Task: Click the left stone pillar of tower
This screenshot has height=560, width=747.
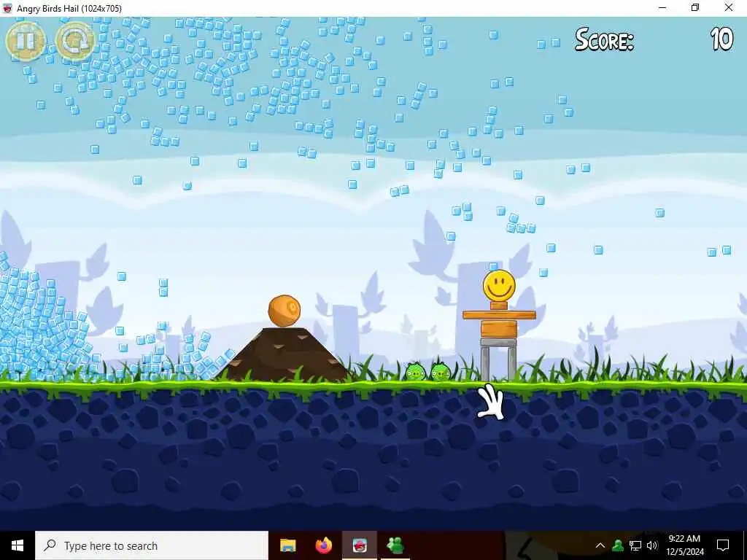Action: coord(485,364)
